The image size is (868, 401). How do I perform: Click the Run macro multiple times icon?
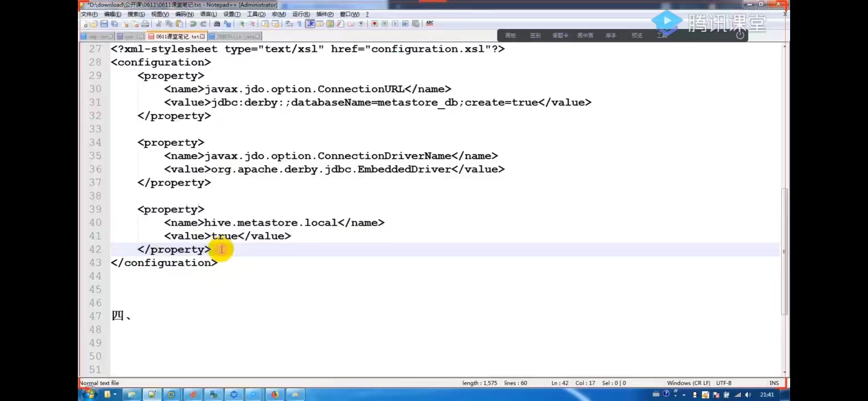(405, 24)
